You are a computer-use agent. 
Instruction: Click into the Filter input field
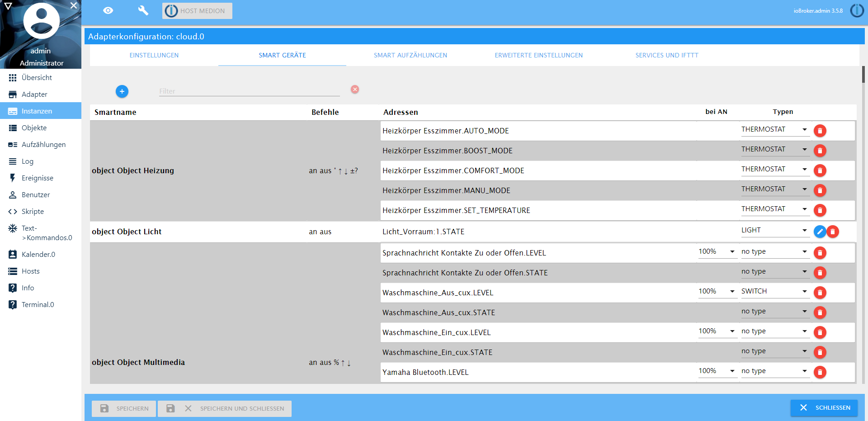pos(249,91)
